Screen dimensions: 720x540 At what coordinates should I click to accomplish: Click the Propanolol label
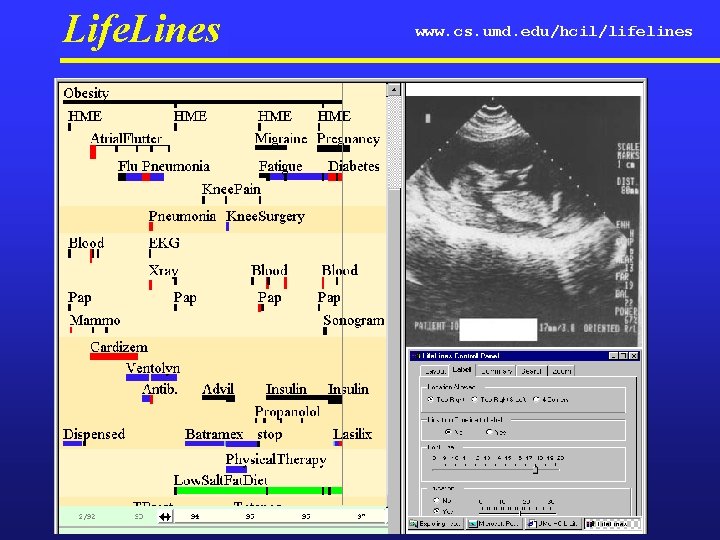click(x=287, y=412)
